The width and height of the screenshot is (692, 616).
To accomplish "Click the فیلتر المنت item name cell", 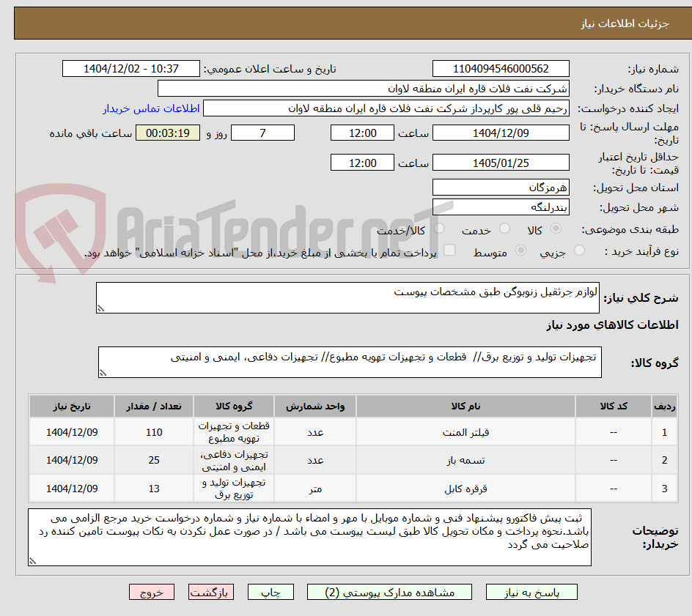I will click(465, 432).
